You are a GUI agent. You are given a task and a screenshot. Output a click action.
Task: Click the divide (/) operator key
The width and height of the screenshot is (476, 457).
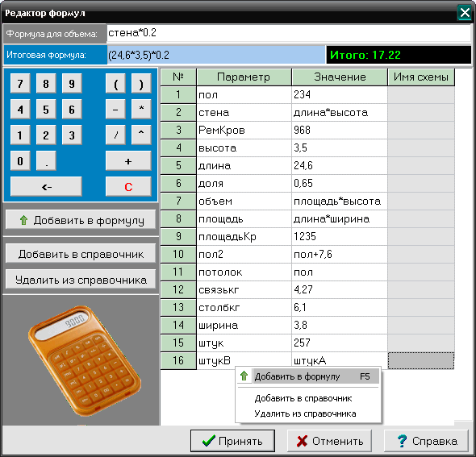[115, 135]
